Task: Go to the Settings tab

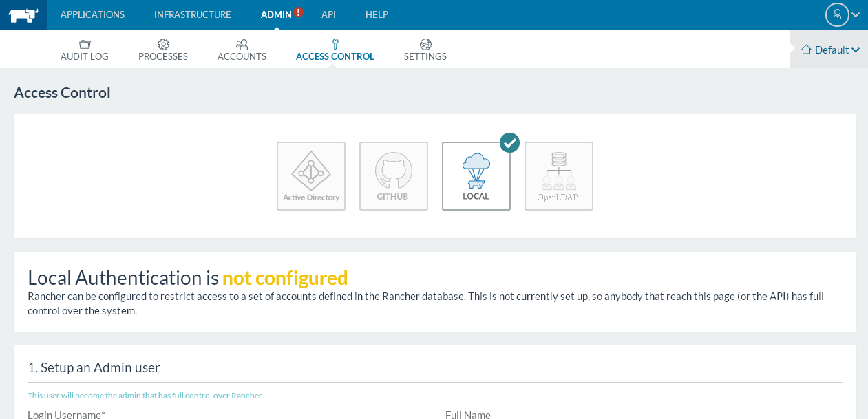Action: [425, 50]
